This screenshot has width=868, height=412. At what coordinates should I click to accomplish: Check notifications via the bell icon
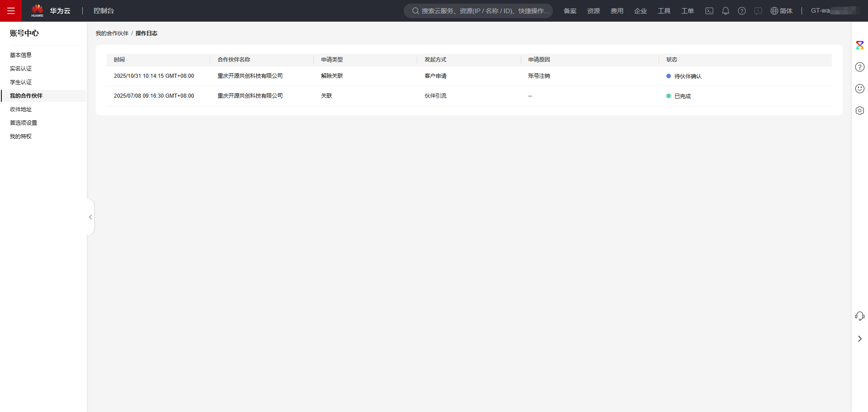[726, 11]
